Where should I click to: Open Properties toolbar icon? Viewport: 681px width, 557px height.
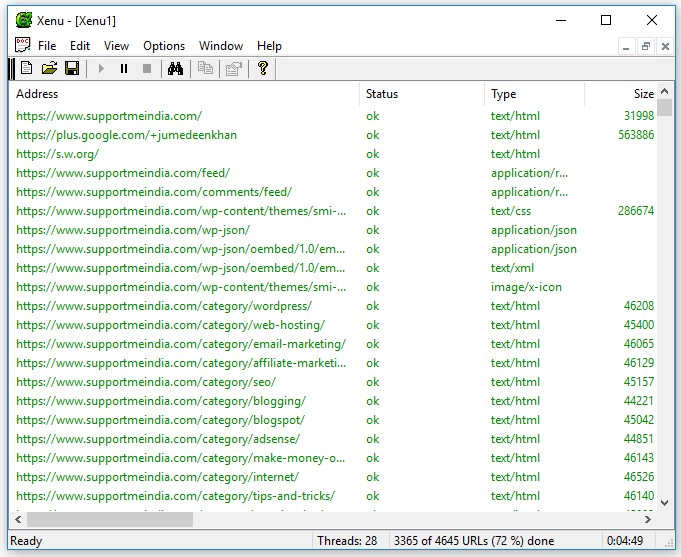pos(234,69)
